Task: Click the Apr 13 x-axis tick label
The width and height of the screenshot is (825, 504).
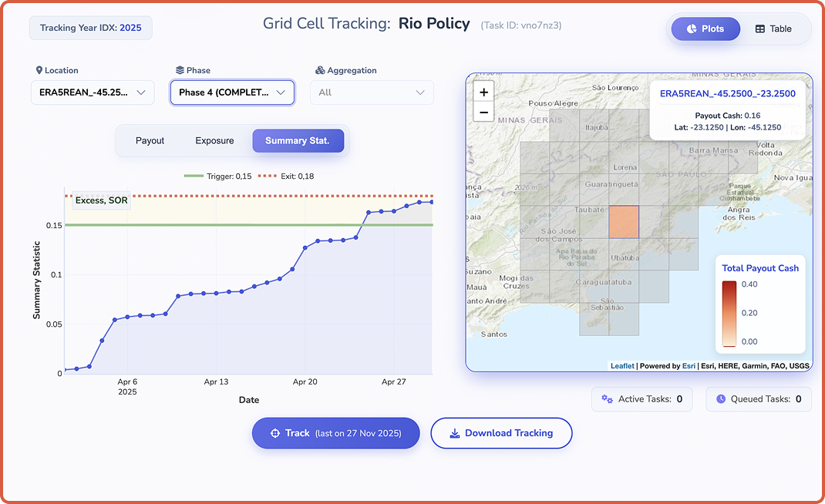Action: (x=216, y=382)
